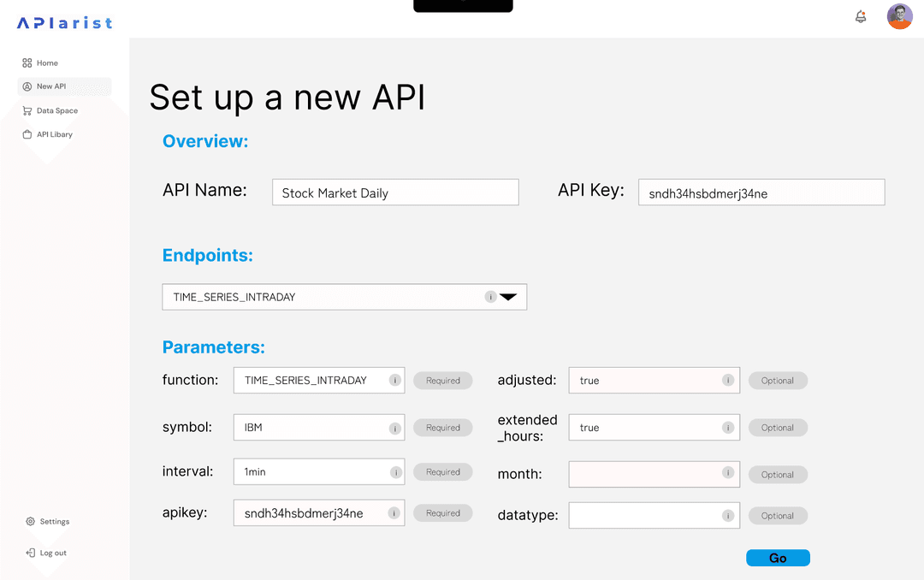Click the Settings gear icon
Image resolution: width=924 pixels, height=580 pixels.
tap(31, 522)
